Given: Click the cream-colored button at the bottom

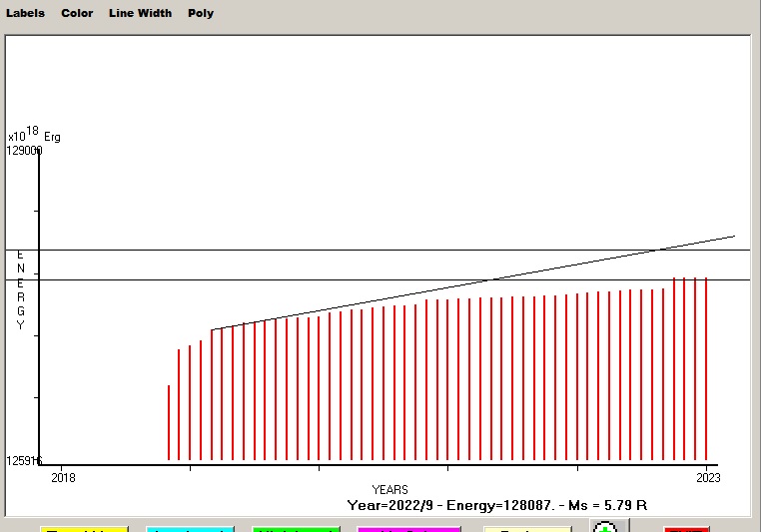Looking at the screenshot, I should 519,528.
